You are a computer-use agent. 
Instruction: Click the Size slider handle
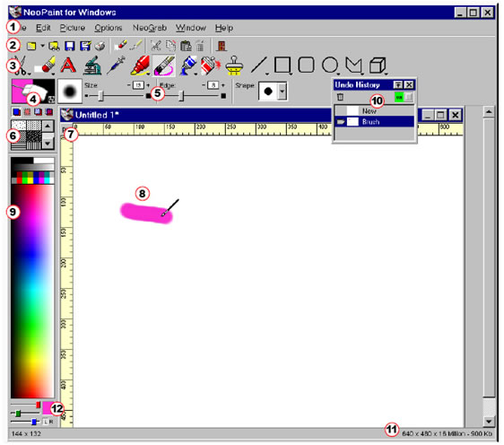coord(101,95)
